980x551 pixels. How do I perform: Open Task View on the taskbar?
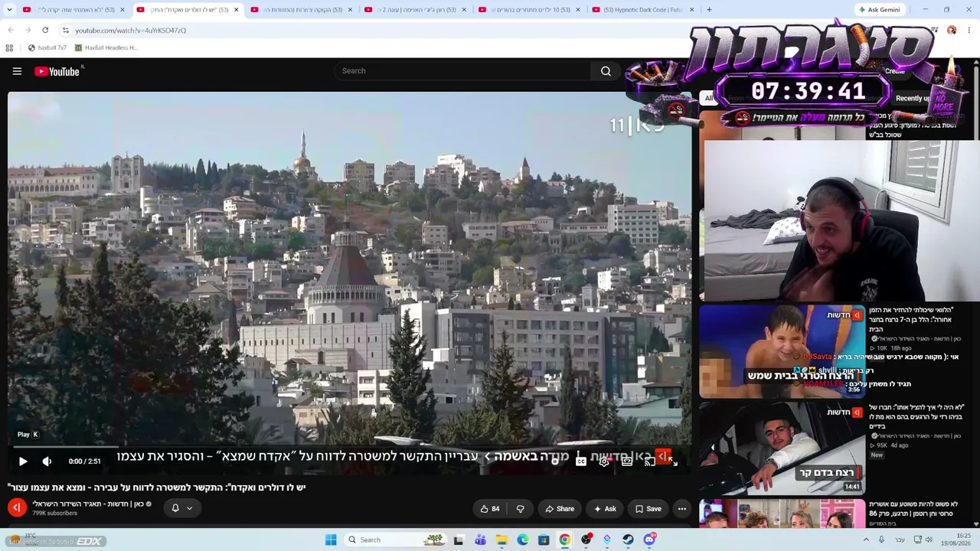pos(459,540)
